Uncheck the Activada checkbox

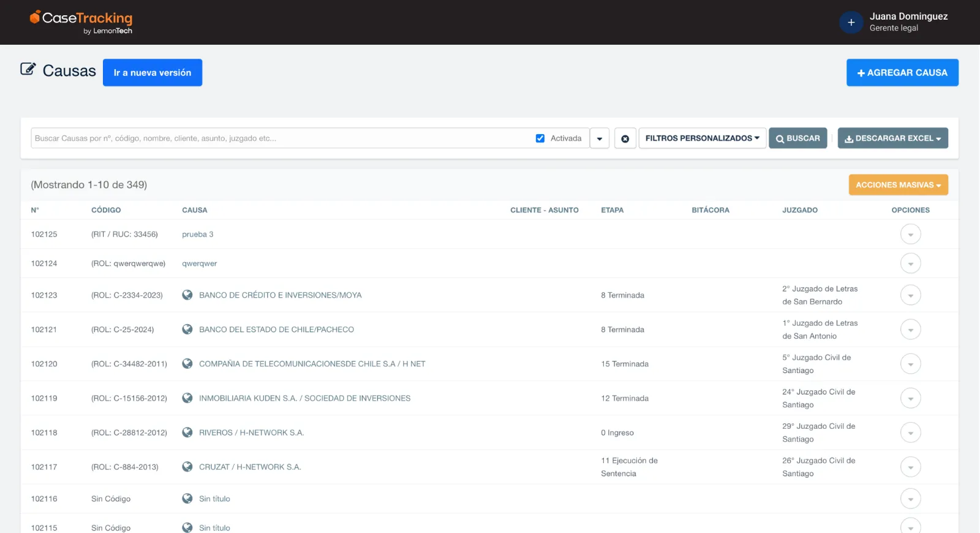pos(540,138)
